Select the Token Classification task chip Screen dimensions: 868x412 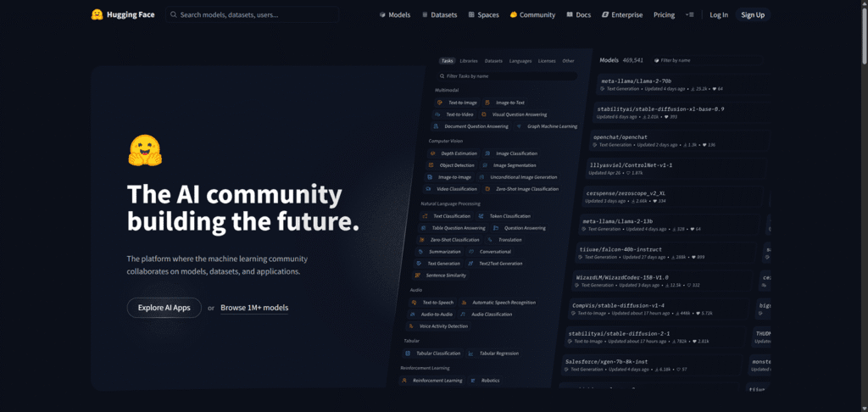(x=504, y=216)
